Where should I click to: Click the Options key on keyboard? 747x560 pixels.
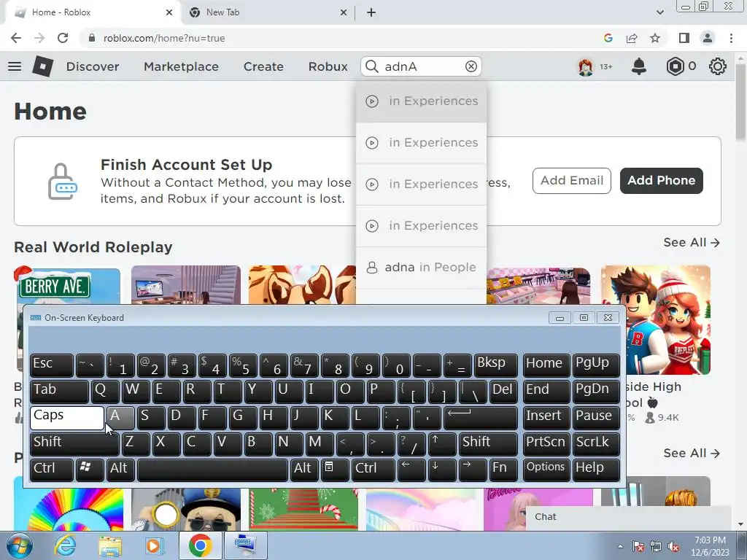pos(546,470)
